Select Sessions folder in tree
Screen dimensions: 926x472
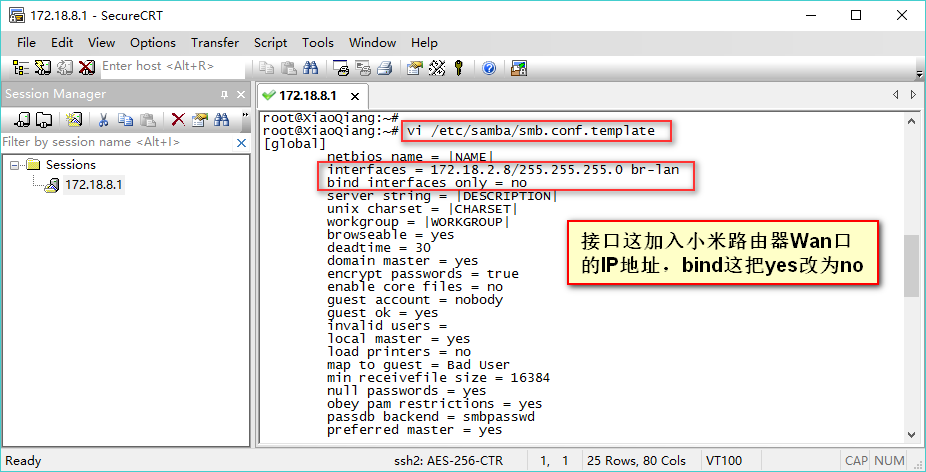pyautogui.click(x=71, y=165)
